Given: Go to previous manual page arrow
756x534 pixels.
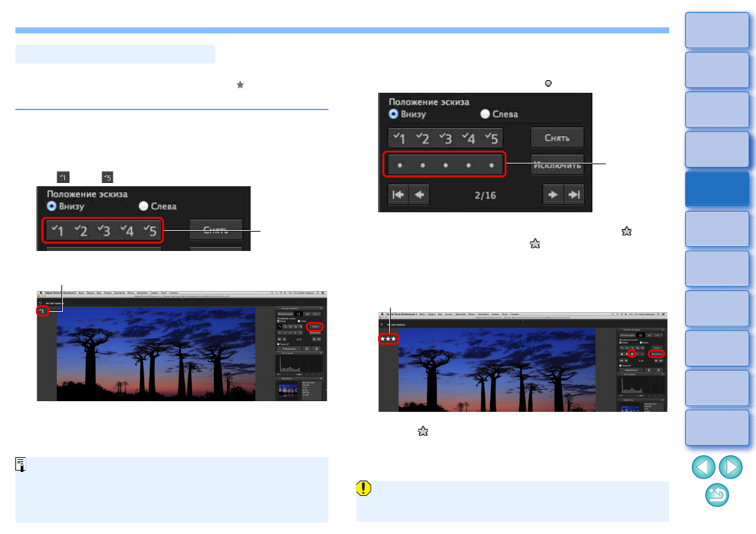Looking at the screenshot, I should [x=703, y=467].
